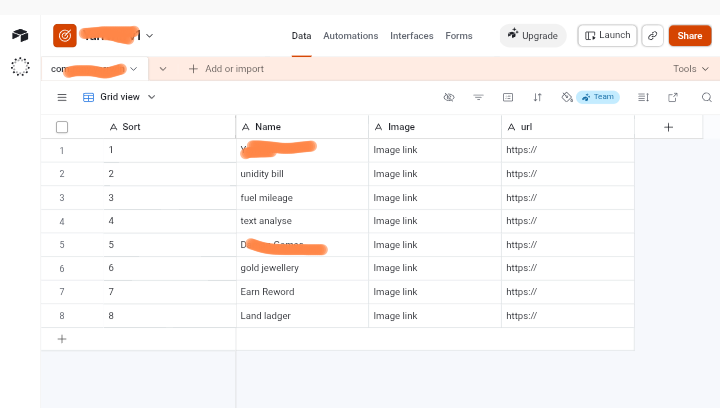Click the Name column text type icon
This screenshot has height=408, width=720.
coord(246,127)
